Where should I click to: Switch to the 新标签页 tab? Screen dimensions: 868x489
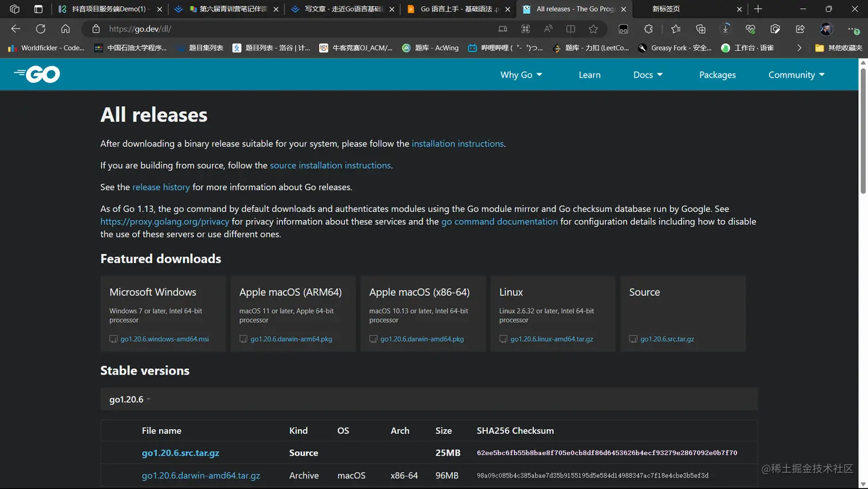click(689, 9)
